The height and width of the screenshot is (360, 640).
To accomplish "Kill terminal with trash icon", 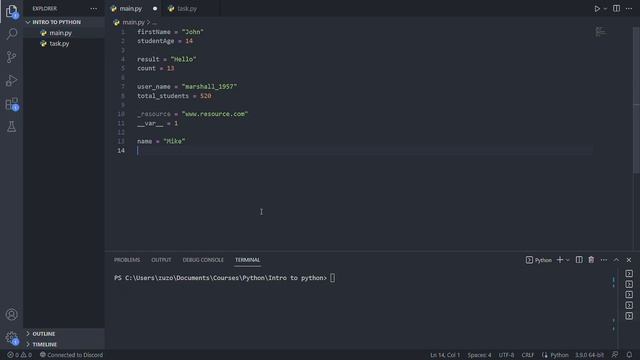I will tap(591, 260).
